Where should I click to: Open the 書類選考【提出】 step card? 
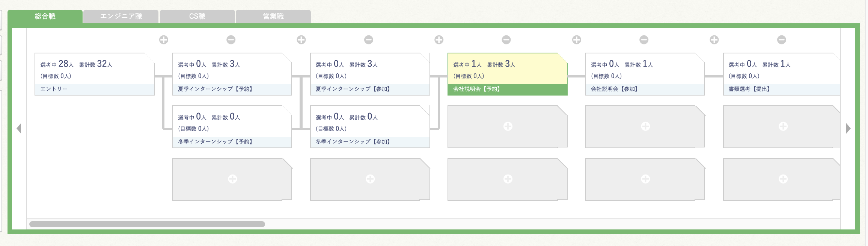[x=781, y=74]
